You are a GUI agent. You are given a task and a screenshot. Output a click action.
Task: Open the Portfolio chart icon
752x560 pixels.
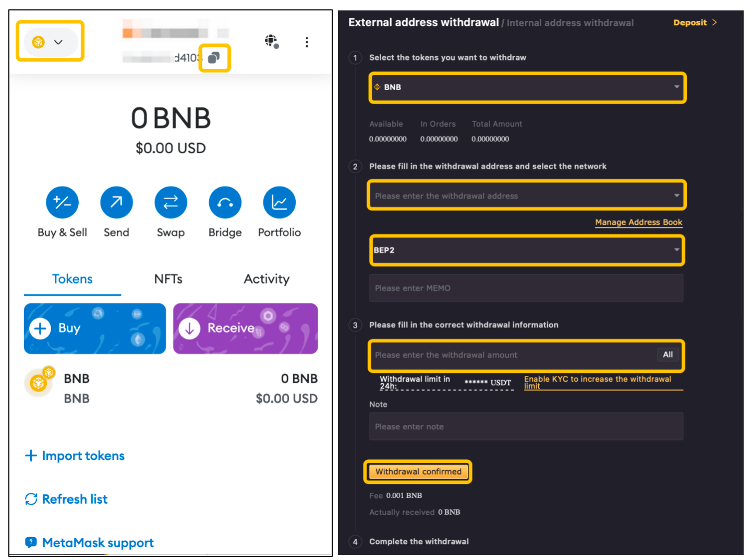tap(279, 202)
